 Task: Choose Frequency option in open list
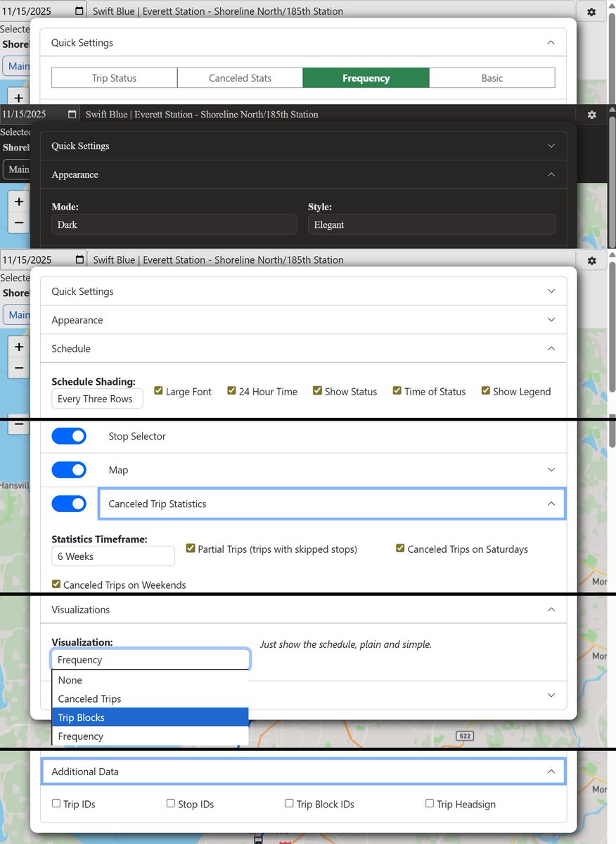tap(150, 736)
